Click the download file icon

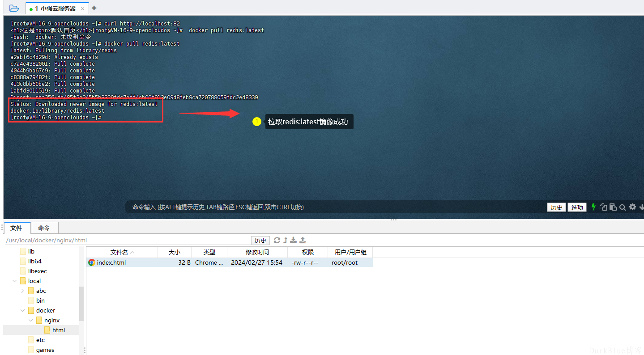click(x=294, y=240)
